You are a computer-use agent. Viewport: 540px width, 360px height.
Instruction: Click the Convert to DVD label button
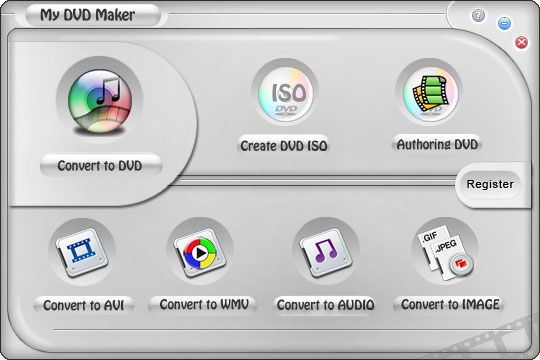[101, 166]
